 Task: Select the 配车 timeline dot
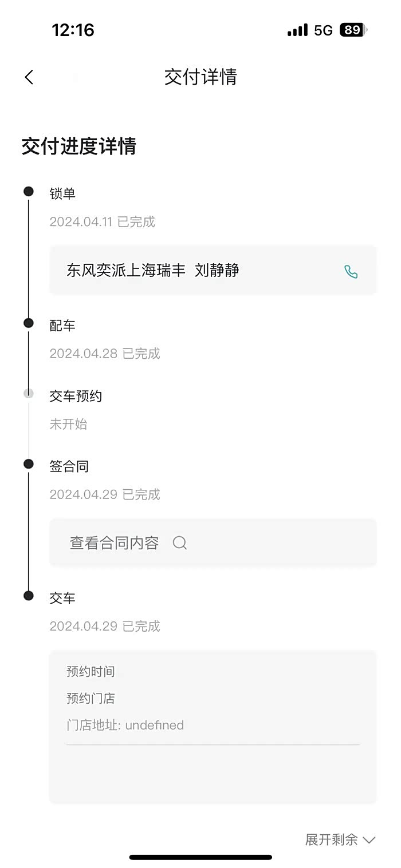tap(29, 323)
